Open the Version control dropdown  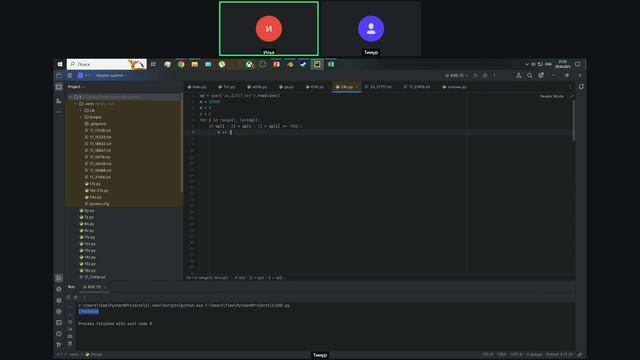[111, 76]
